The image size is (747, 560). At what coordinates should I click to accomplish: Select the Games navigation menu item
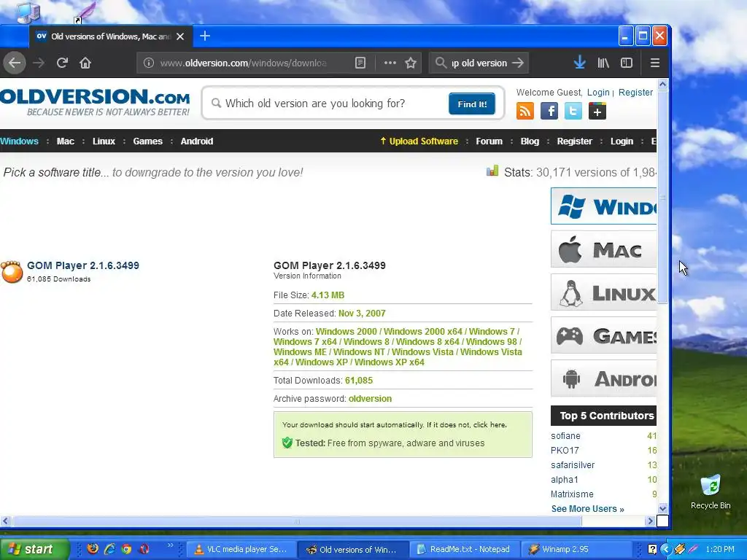(147, 141)
